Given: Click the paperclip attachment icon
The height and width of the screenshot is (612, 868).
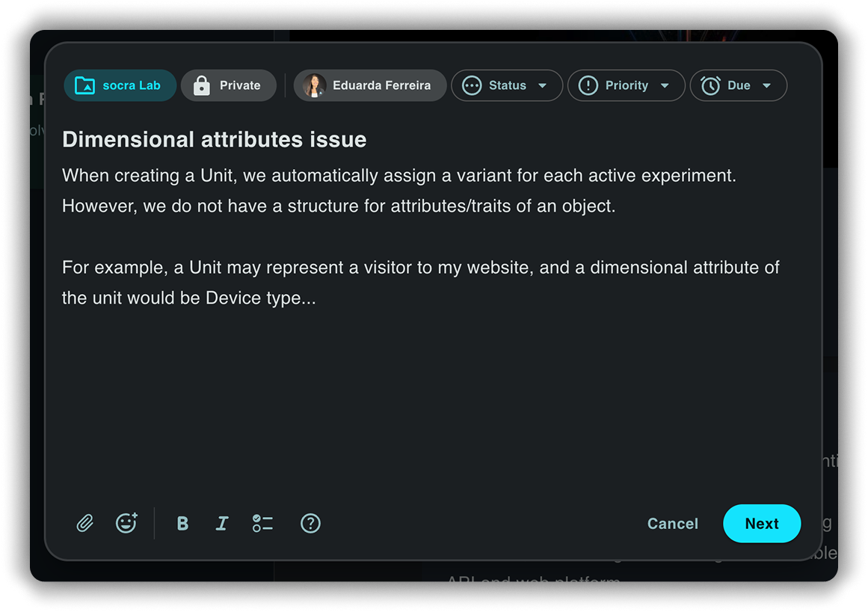Looking at the screenshot, I should 85,523.
